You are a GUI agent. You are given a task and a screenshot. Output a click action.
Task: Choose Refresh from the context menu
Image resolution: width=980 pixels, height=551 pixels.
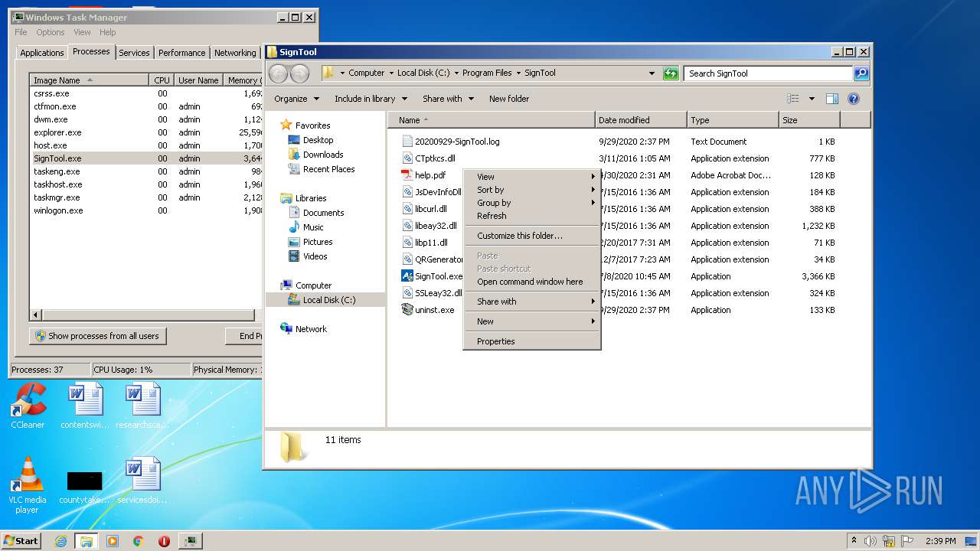[x=531, y=216]
